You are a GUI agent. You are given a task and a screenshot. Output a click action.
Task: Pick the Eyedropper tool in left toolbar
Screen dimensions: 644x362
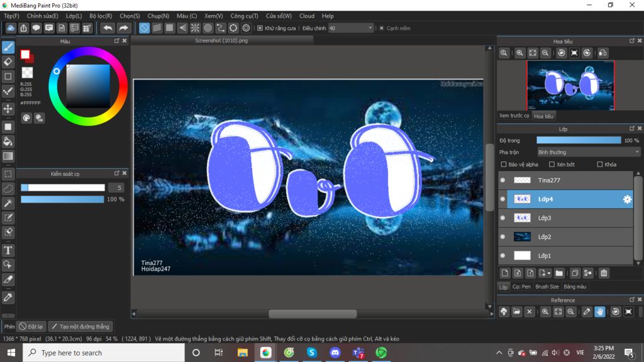(x=8, y=297)
